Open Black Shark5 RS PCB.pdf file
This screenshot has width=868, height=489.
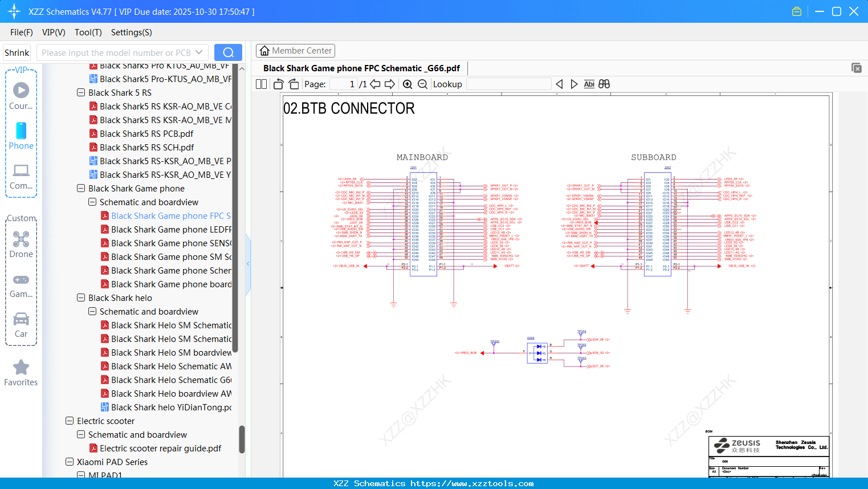(146, 134)
